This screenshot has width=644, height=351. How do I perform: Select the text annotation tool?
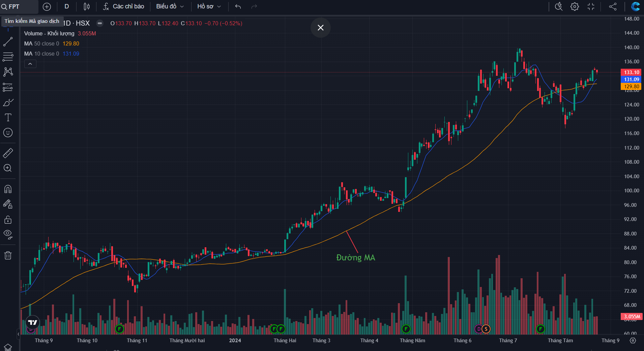[x=8, y=118]
